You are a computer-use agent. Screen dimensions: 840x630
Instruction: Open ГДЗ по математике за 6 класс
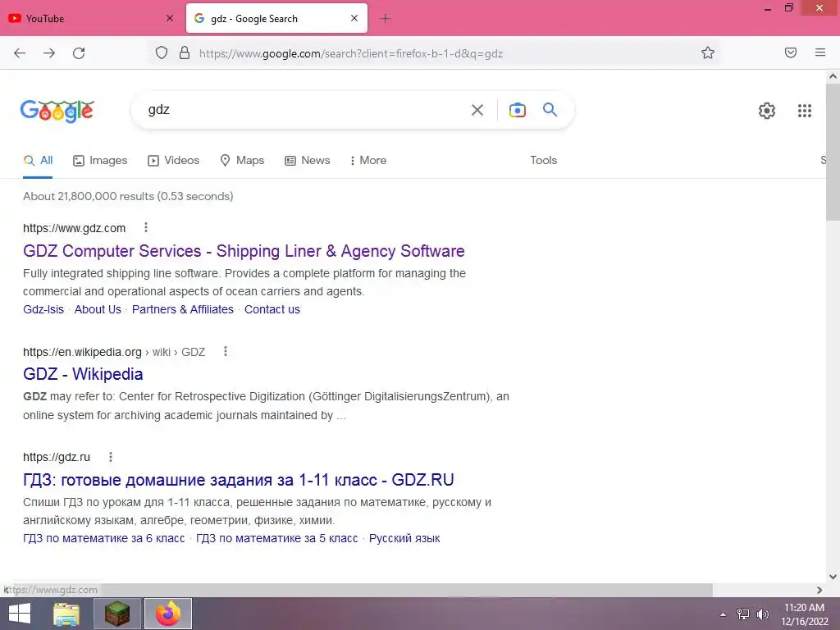pos(104,538)
